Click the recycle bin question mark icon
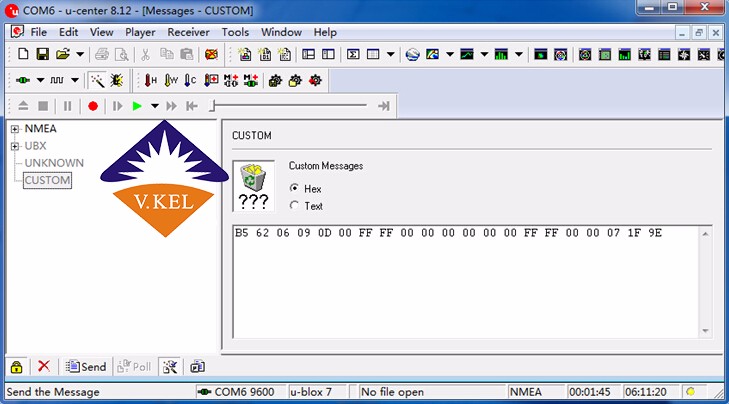Viewport: 729px width, 404px height. point(253,186)
